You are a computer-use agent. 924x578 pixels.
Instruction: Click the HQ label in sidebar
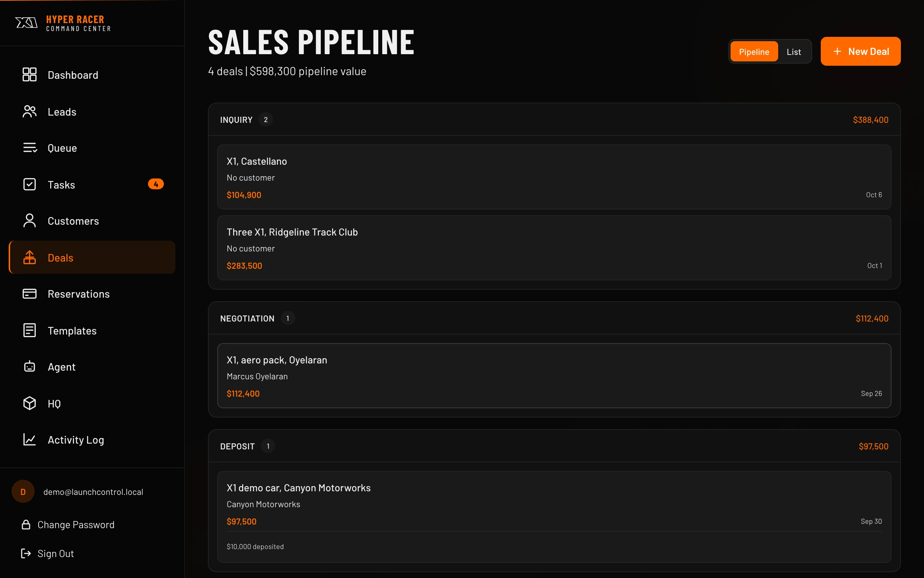tap(54, 404)
